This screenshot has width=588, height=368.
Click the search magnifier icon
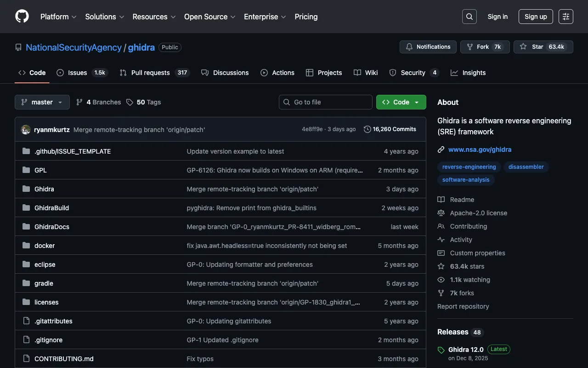pos(469,17)
